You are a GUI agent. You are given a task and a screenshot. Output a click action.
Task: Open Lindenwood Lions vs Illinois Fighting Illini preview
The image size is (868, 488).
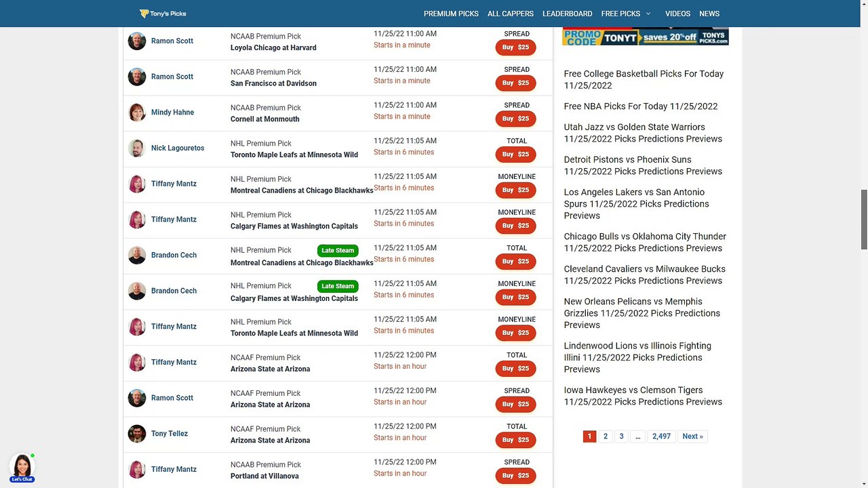pyautogui.click(x=637, y=357)
